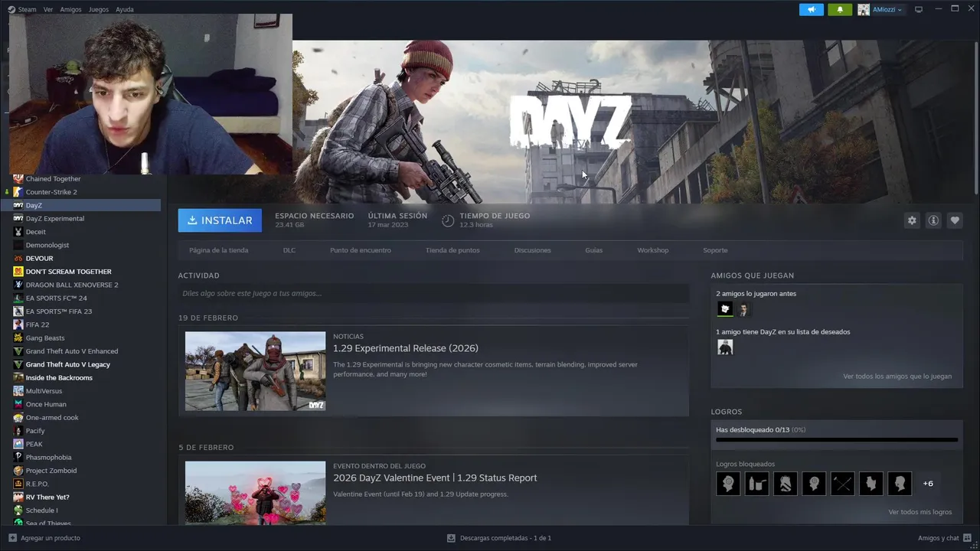
Task: Click the DEVOUR game icon
Action: (x=18, y=258)
